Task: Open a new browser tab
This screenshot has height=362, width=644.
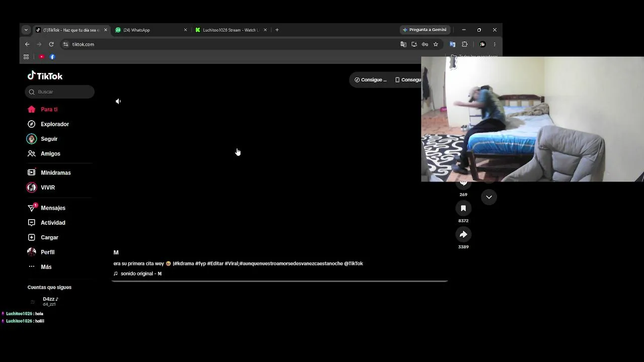Action: tap(277, 30)
